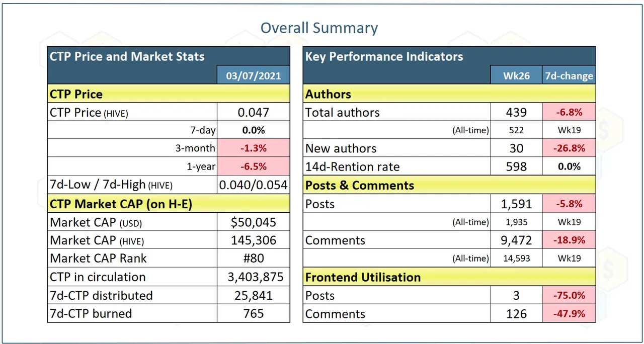Click the "Wk19" cell beside 1,935
The width and height of the screenshot is (644, 344).
coord(569,222)
